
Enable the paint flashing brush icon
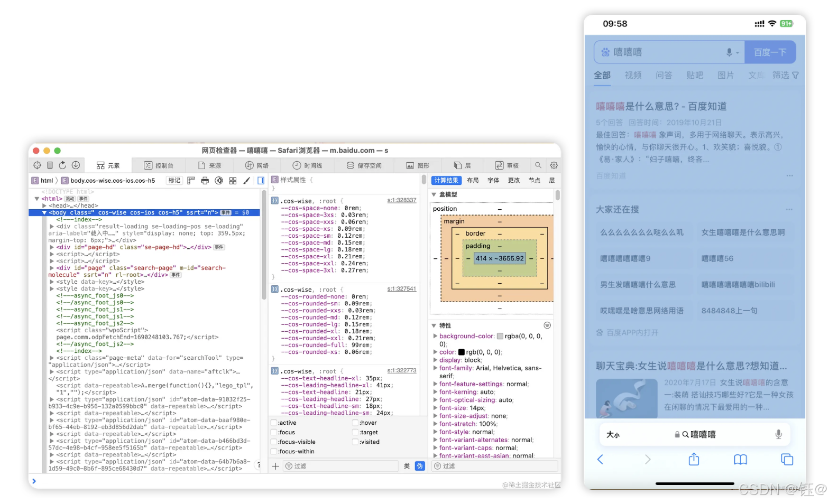click(246, 181)
